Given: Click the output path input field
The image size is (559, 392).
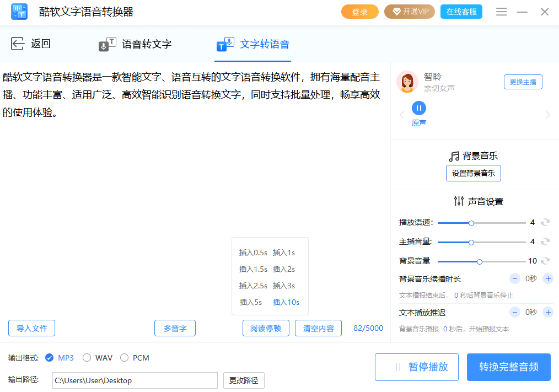Looking at the screenshot, I should [135, 380].
